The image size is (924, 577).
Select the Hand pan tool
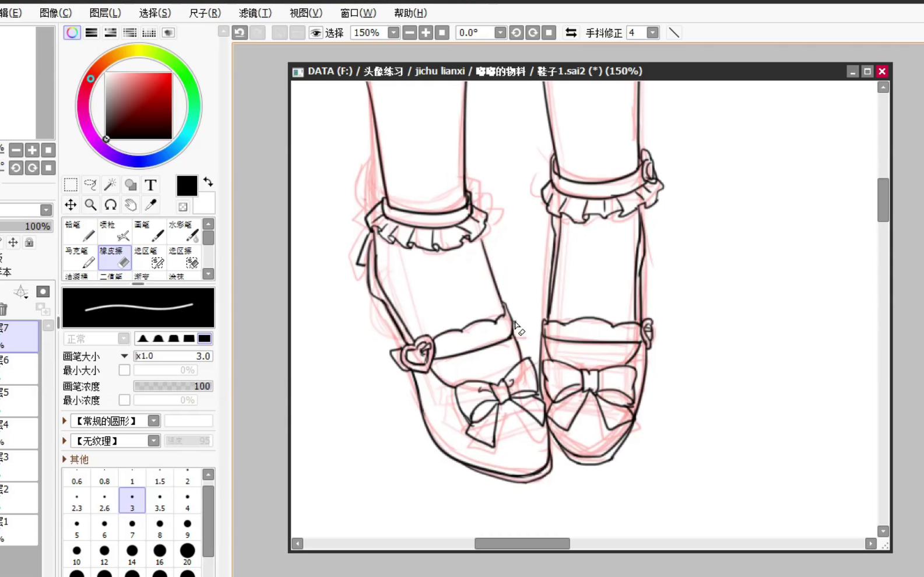point(131,205)
